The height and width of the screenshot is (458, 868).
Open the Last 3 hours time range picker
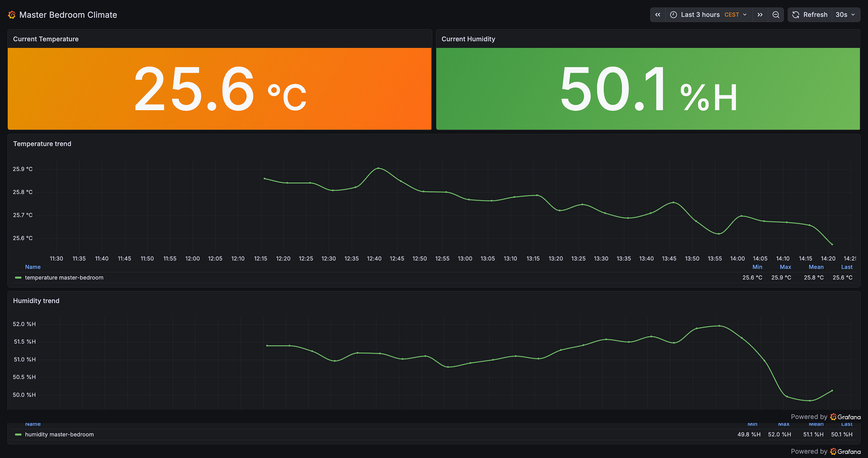(x=709, y=15)
